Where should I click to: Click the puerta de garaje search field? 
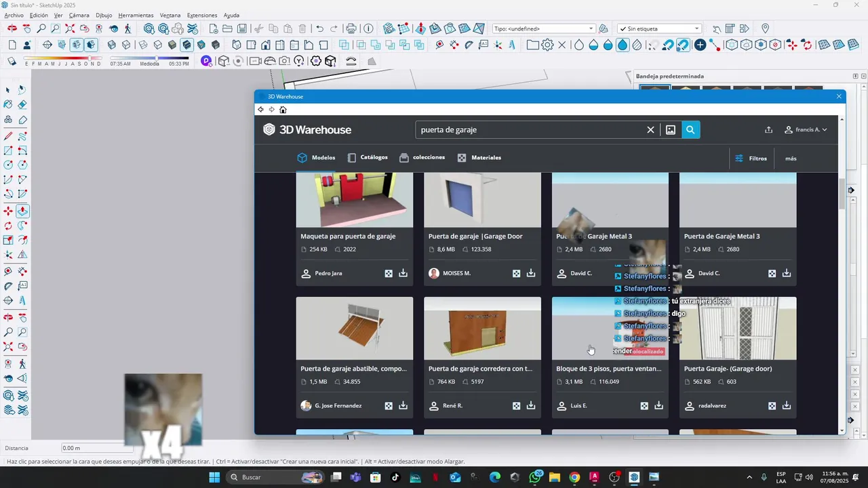click(x=531, y=129)
